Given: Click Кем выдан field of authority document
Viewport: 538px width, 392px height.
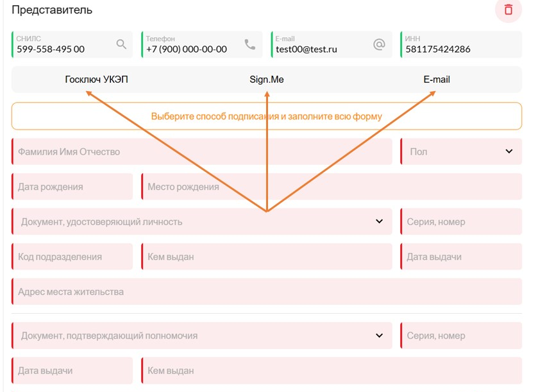Looking at the screenshot, I should point(332,370).
